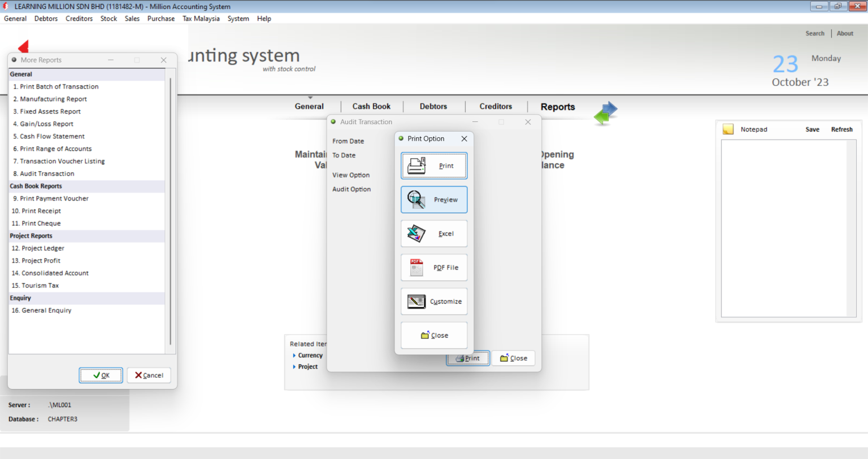The width and height of the screenshot is (868, 459).
Task: Cancel the More Reports dialog
Action: tap(149, 375)
